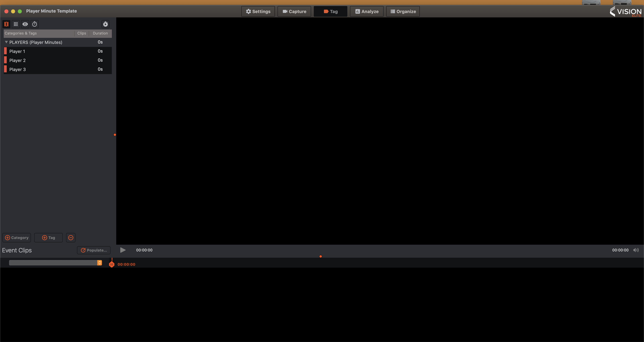Click the orange timeline divider handle dot
The image size is (644, 342).
point(320,256)
